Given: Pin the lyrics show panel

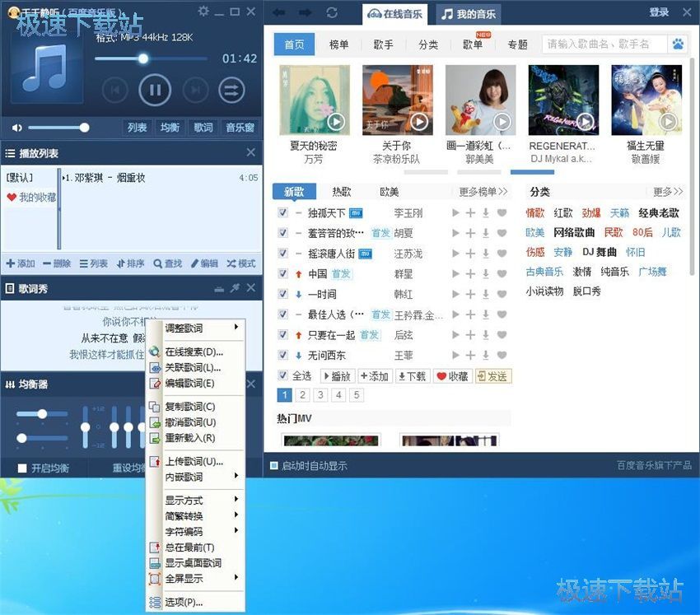Looking at the screenshot, I should pos(235,288).
